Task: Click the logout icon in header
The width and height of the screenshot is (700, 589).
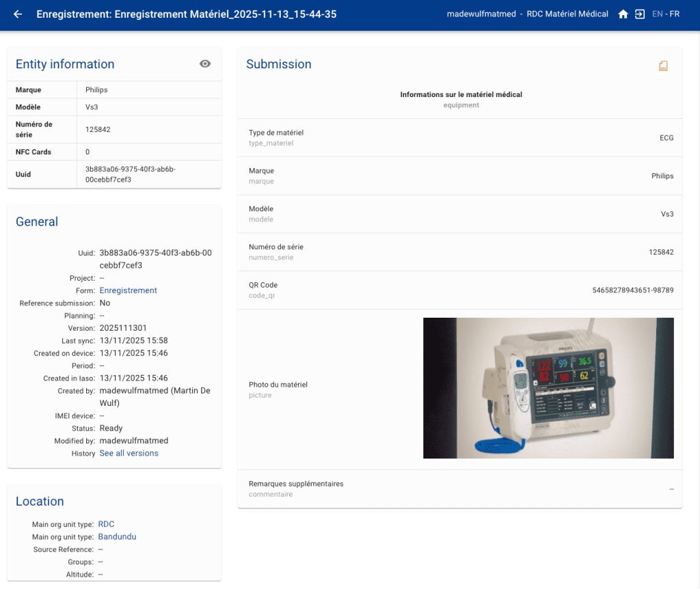Action: click(640, 14)
